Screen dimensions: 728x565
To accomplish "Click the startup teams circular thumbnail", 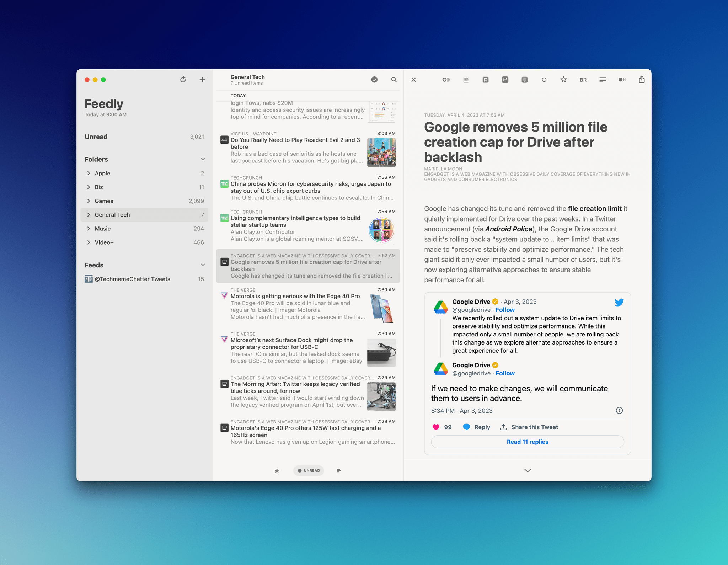I will (381, 230).
